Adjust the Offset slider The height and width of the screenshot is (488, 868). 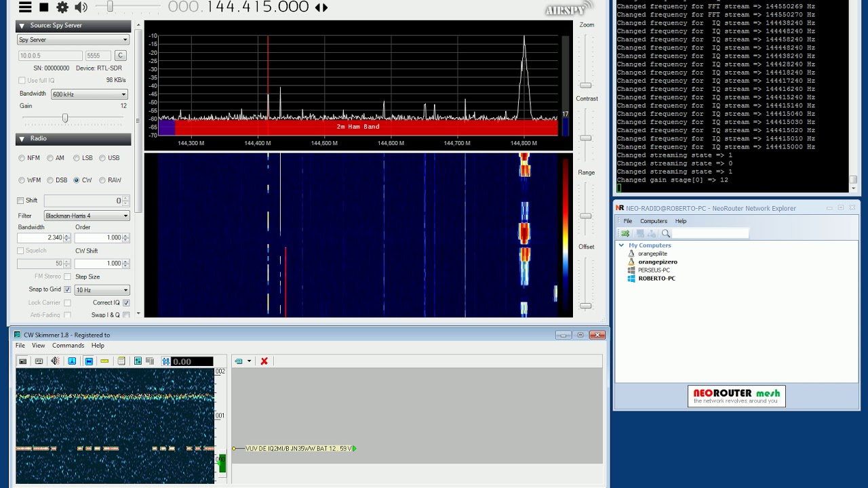(585, 306)
